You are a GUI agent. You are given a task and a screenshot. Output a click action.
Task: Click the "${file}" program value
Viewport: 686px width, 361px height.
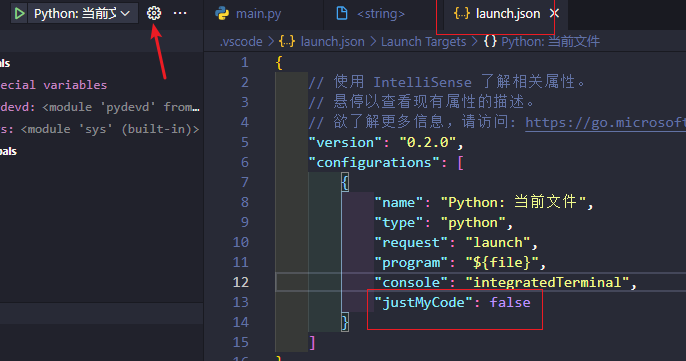pos(501,263)
